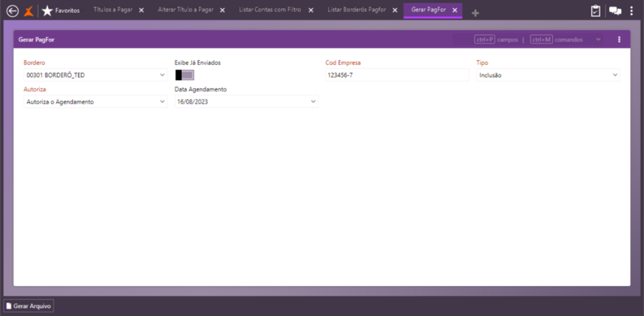The width and height of the screenshot is (644, 316).
Task: Click the Exibe Já Enviados label
Action: [198, 63]
